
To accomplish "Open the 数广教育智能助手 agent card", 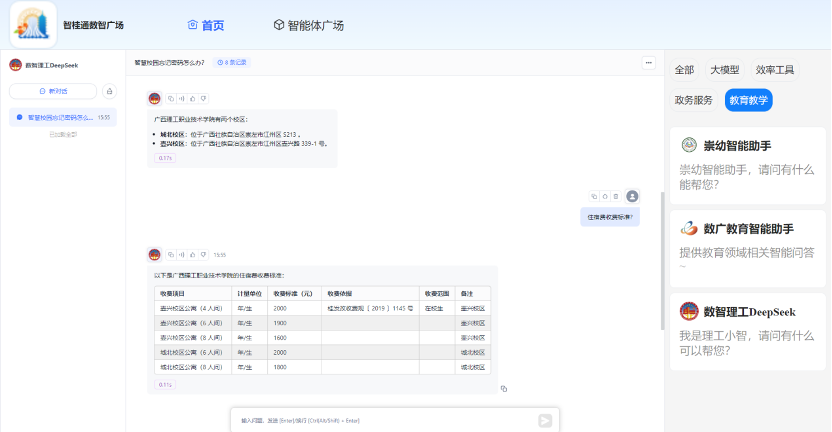I will coord(748,240).
